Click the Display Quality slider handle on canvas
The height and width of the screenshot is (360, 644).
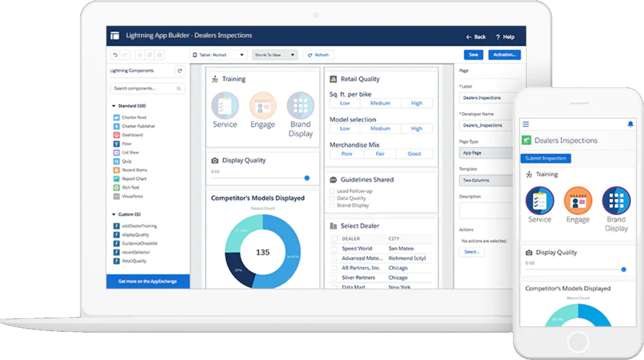tap(307, 178)
